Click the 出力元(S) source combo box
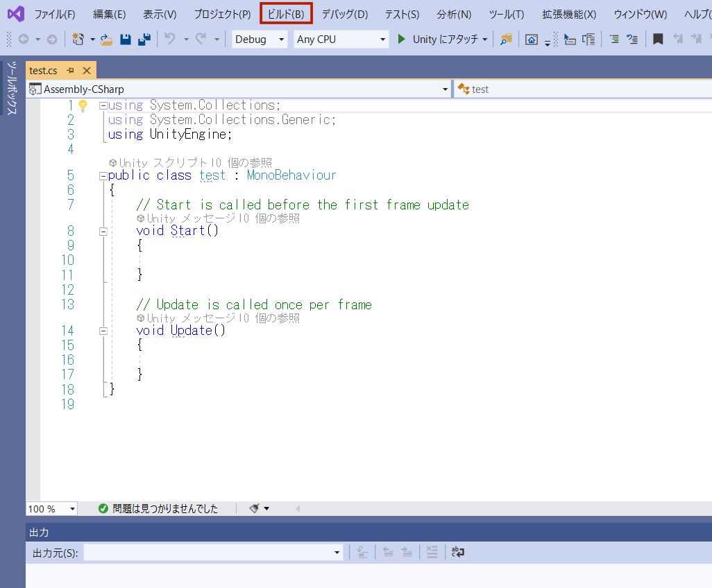712x588 pixels. coord(213,552)
